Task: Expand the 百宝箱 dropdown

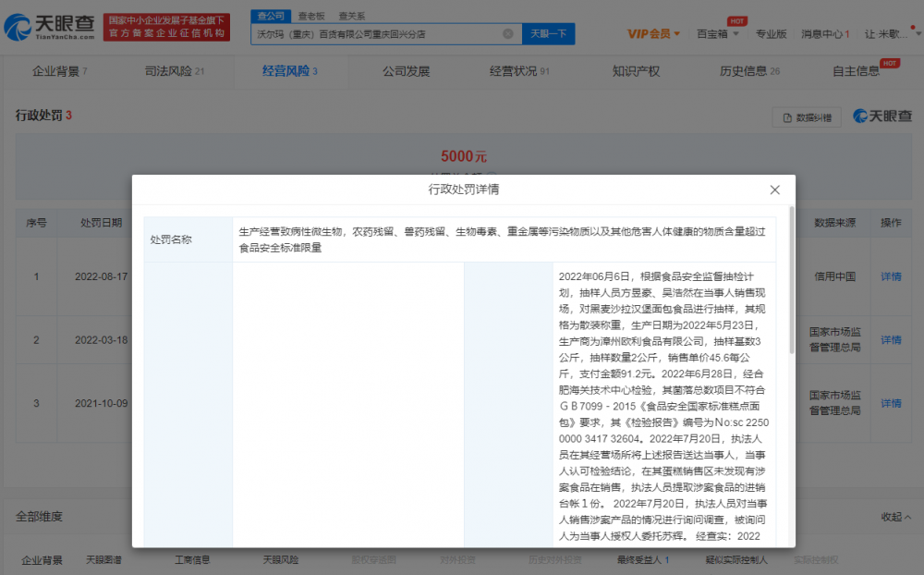Action: tap(717, 34)
